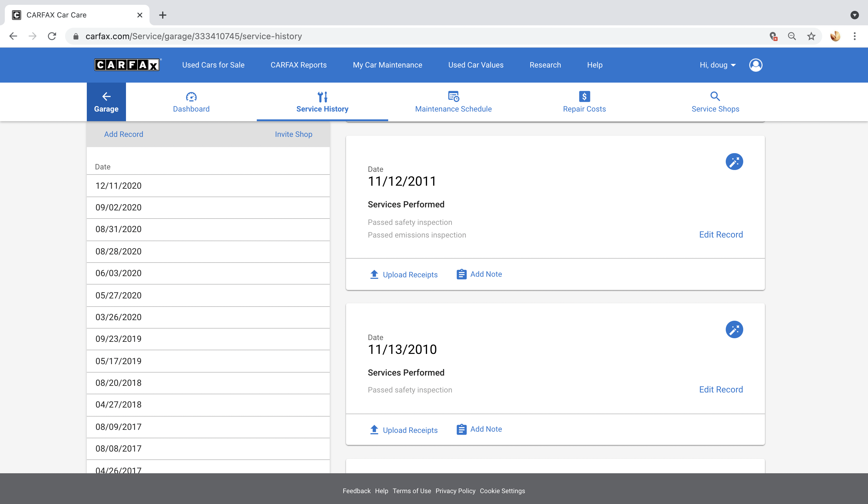
Task: Select the 08/31/2020 date row
Action: point(208,229)
